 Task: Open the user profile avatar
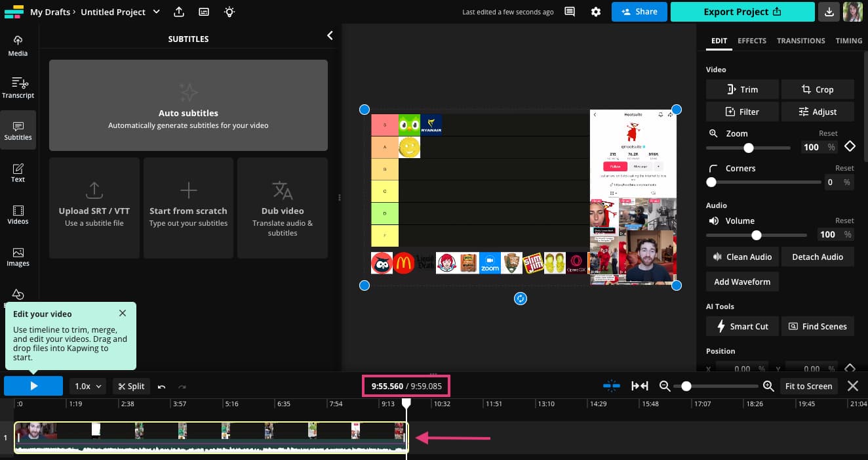tap(852, 12)
